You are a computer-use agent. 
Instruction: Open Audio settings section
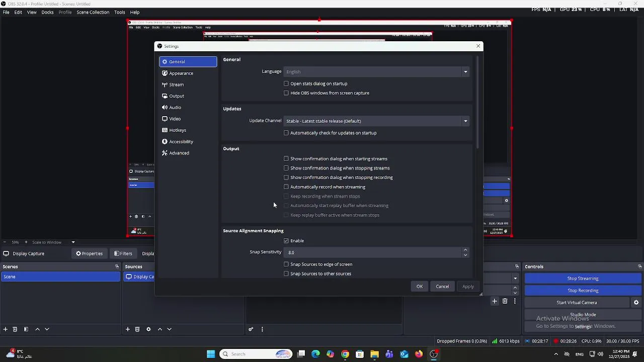(x=188, y=108)
